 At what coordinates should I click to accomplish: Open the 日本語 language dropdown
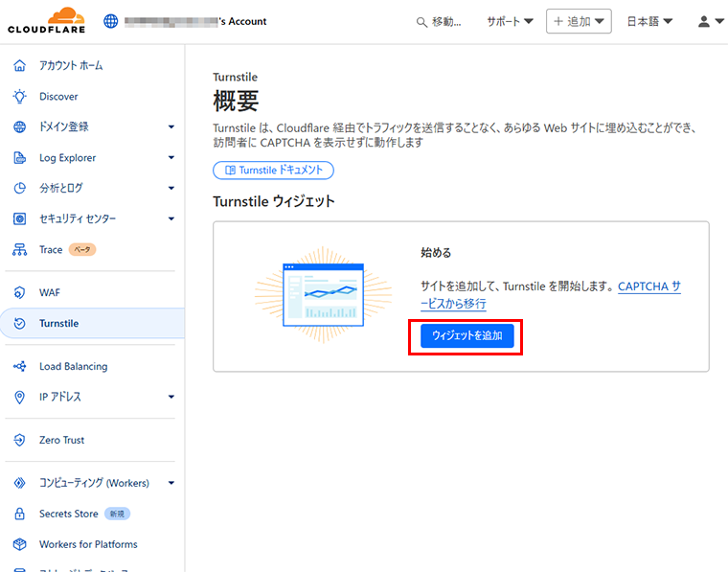pos(649,21)
